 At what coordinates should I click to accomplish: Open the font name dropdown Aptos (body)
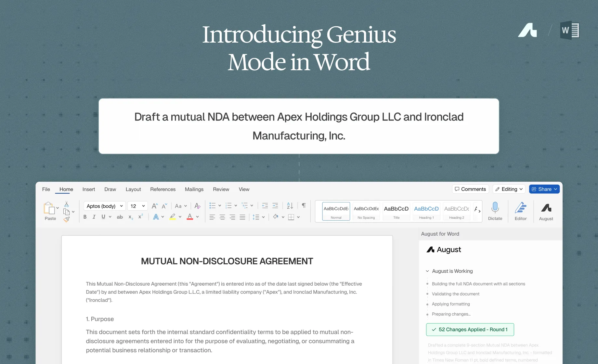[105, 206]
